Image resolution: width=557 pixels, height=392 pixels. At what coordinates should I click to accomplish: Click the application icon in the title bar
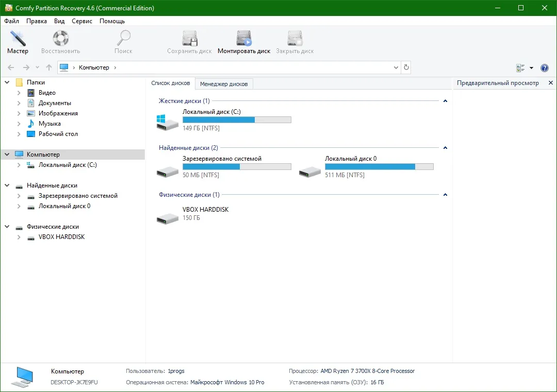9,8
